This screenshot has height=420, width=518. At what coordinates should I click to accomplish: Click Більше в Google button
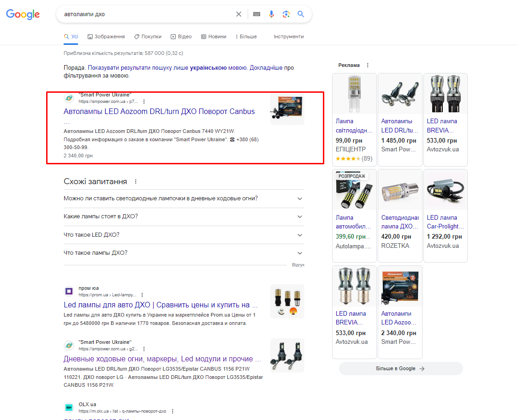pyautogui.click(x=401, y=368)
